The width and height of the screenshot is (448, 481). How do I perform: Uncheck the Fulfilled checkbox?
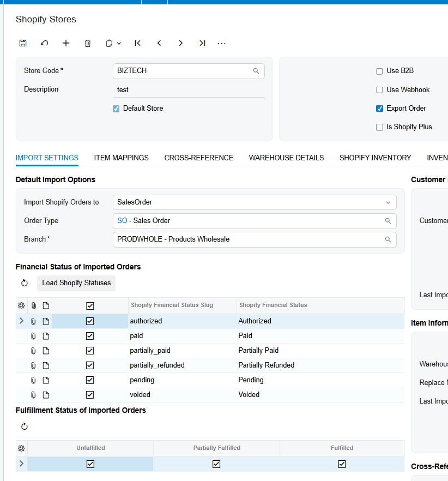click(x=342, y=464)
